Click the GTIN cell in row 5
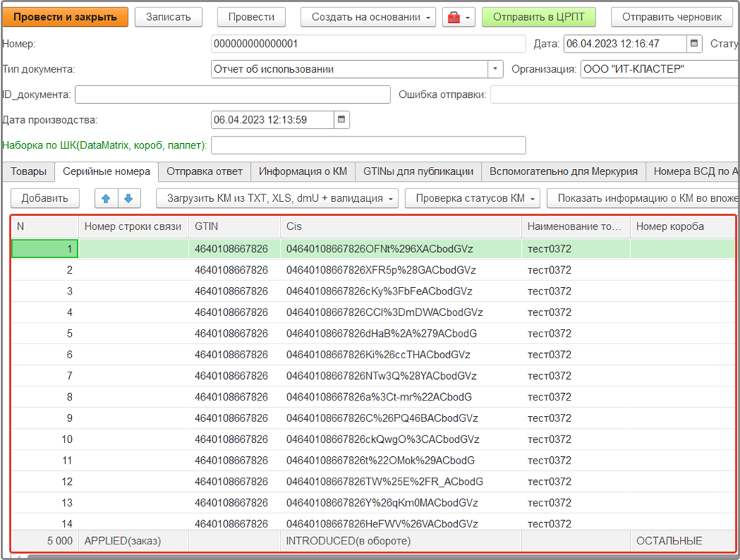Image resolution: width=740 pixels, height=560 pixels. (x=235, y=334)
